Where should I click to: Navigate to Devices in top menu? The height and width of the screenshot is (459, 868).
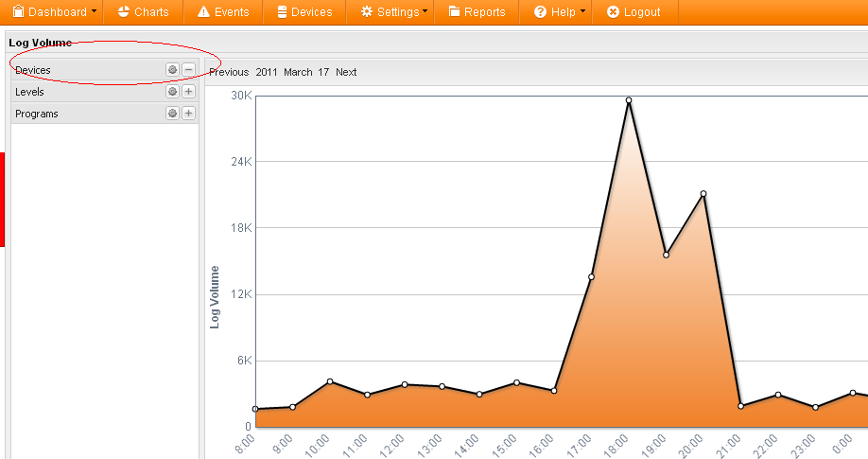click(304, 12)
